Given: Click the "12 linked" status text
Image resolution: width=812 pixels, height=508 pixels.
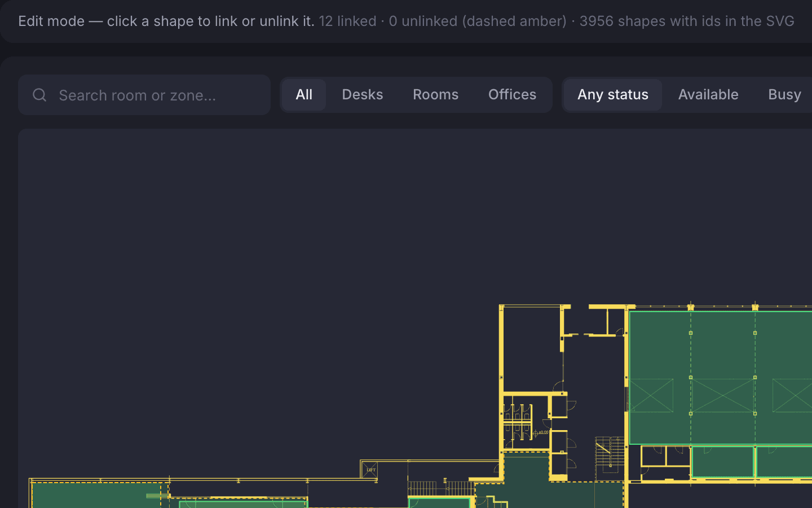Looking at the screenshot, I should click(347, 21).
